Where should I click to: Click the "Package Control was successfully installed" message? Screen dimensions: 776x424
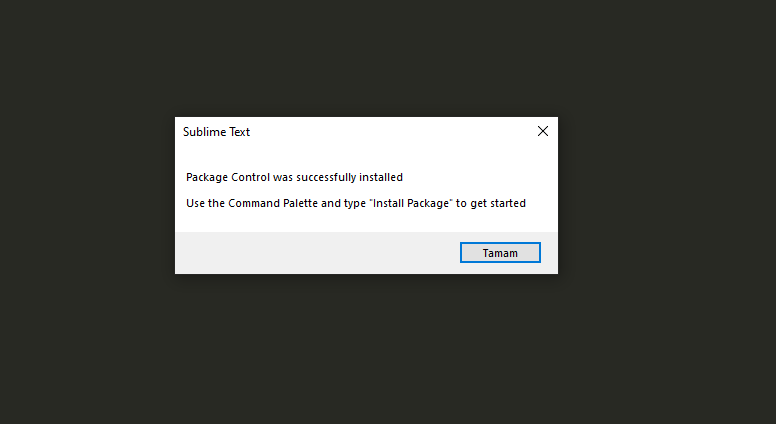tap(294, 177)
